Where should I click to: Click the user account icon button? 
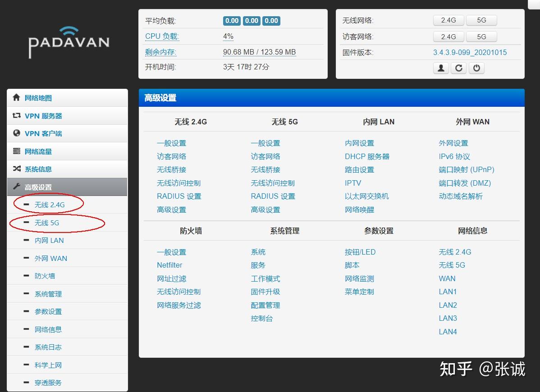pyautogui.click(x=441, y=68)
